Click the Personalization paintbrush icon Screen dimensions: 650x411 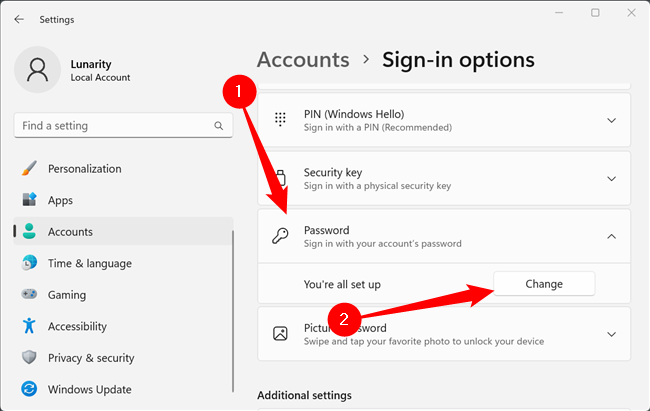click(29, 169)
